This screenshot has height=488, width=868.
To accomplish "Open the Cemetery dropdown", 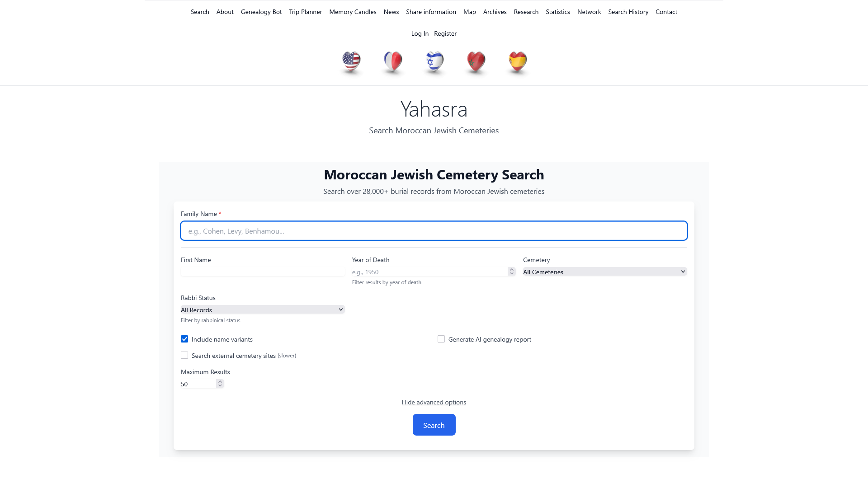I will (604, 272).
